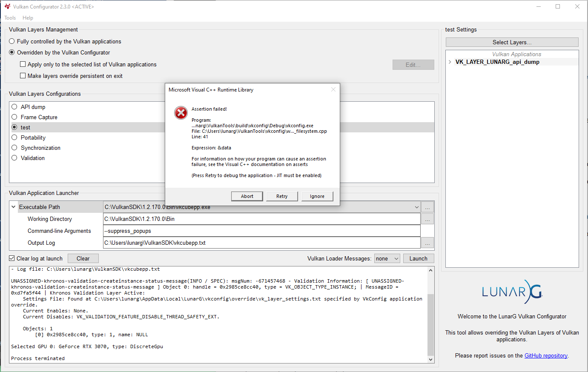Click the red error icon in the assertion dialog

click(181, 113)
